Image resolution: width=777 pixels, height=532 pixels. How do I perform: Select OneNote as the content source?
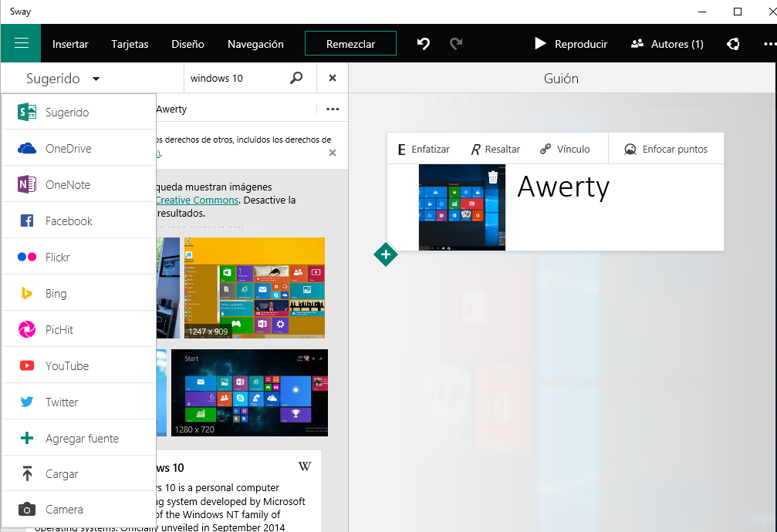coord(66,184)
